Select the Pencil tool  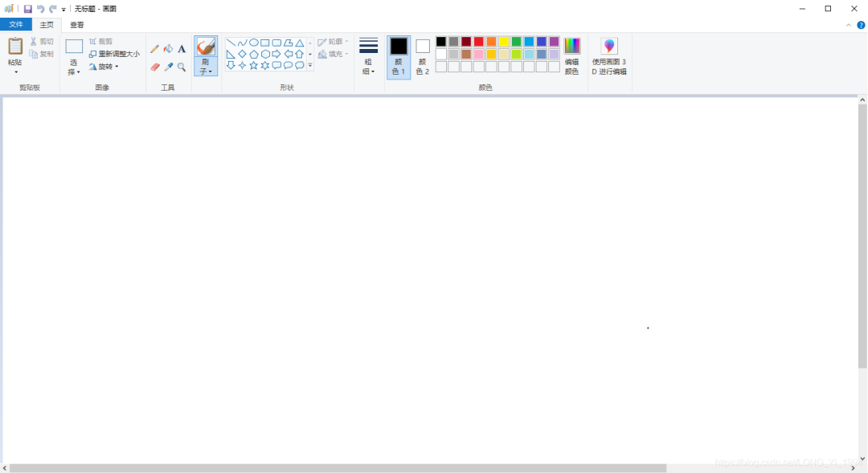point(154,48)
